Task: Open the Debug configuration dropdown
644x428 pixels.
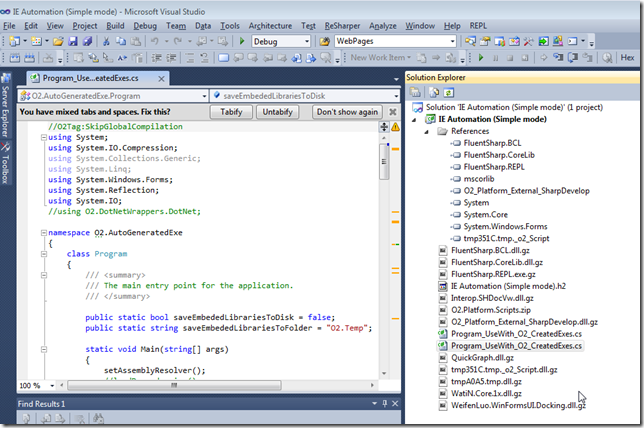Action: 307,42
